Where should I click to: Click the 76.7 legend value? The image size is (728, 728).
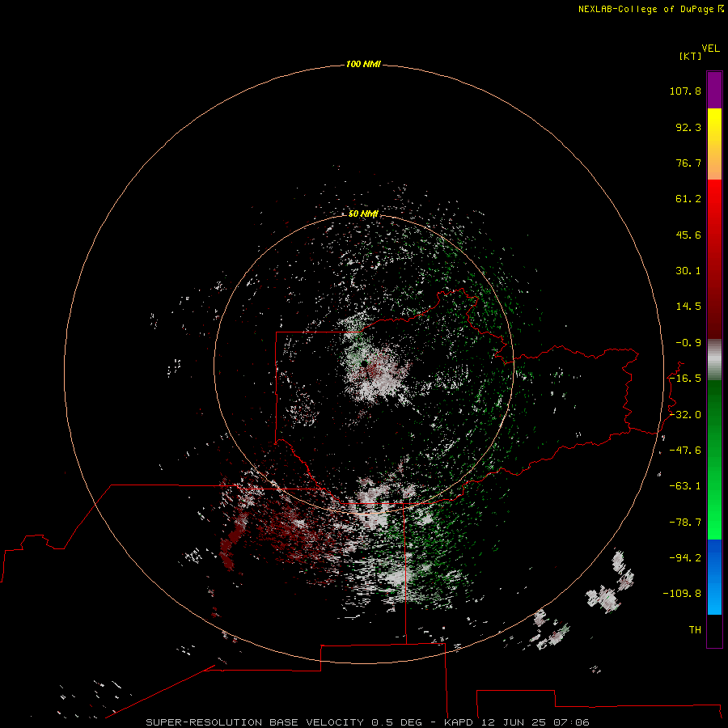[688, 163]
